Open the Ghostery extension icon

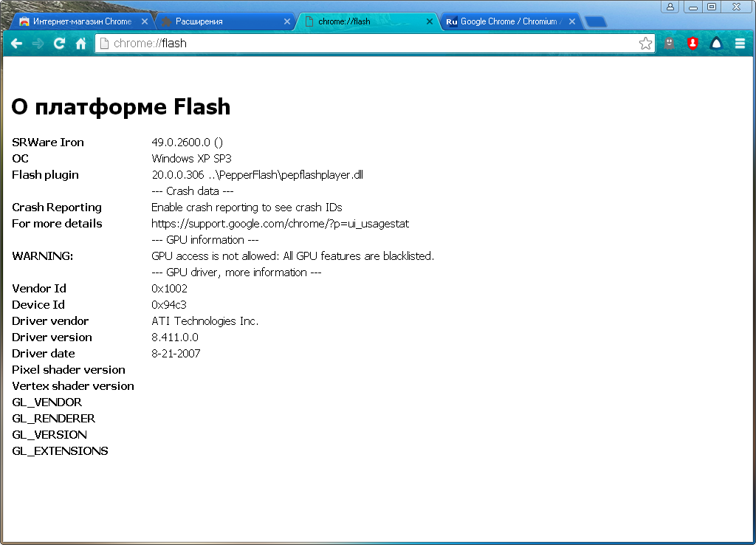coord(669,44)
